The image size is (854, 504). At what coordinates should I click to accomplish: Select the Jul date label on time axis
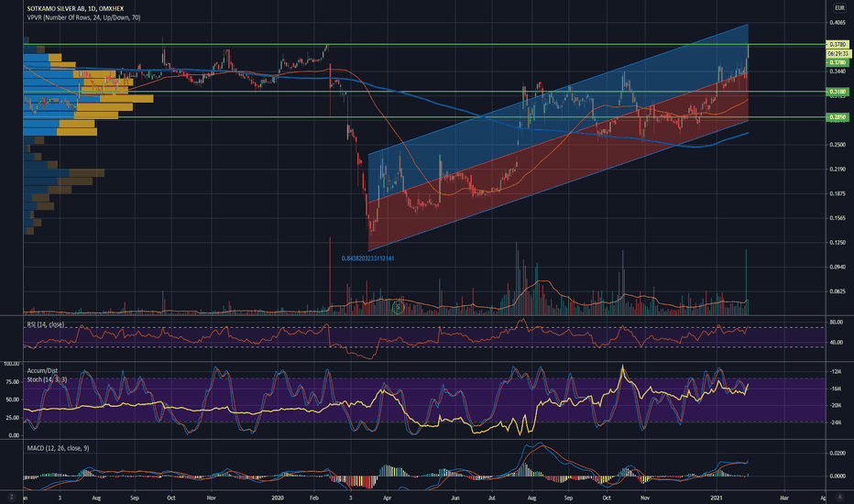click(x=492, y=498)
